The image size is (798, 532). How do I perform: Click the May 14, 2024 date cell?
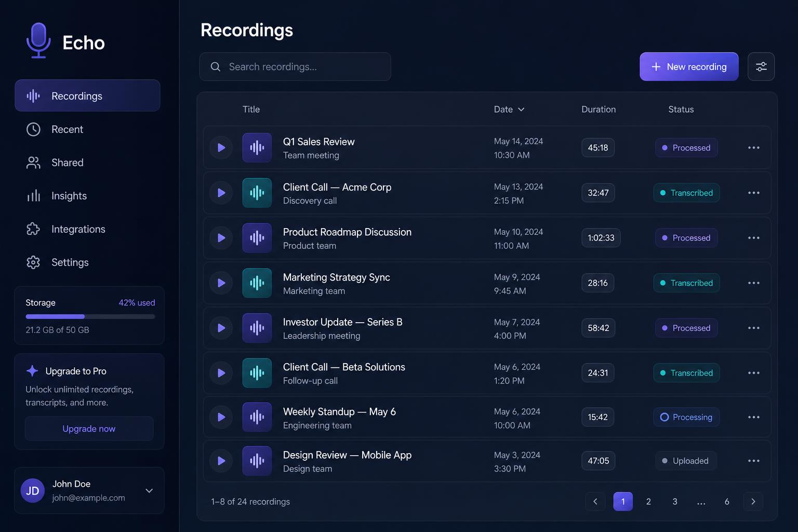pyautogui.click(x=518, y=141)
